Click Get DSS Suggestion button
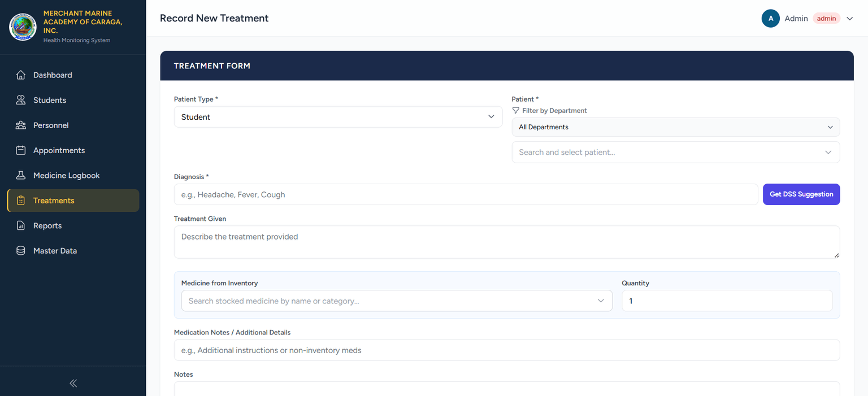 (801, 194)
